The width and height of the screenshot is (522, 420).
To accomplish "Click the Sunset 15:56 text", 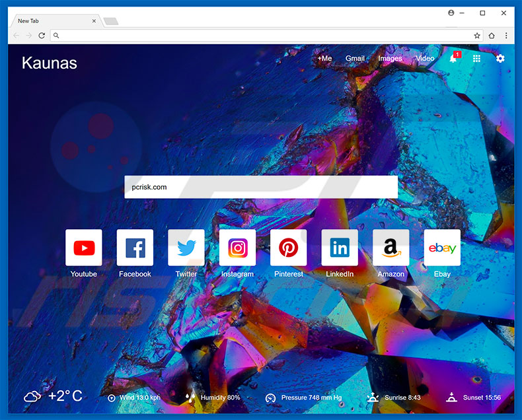I will click(x=482, y=398).
